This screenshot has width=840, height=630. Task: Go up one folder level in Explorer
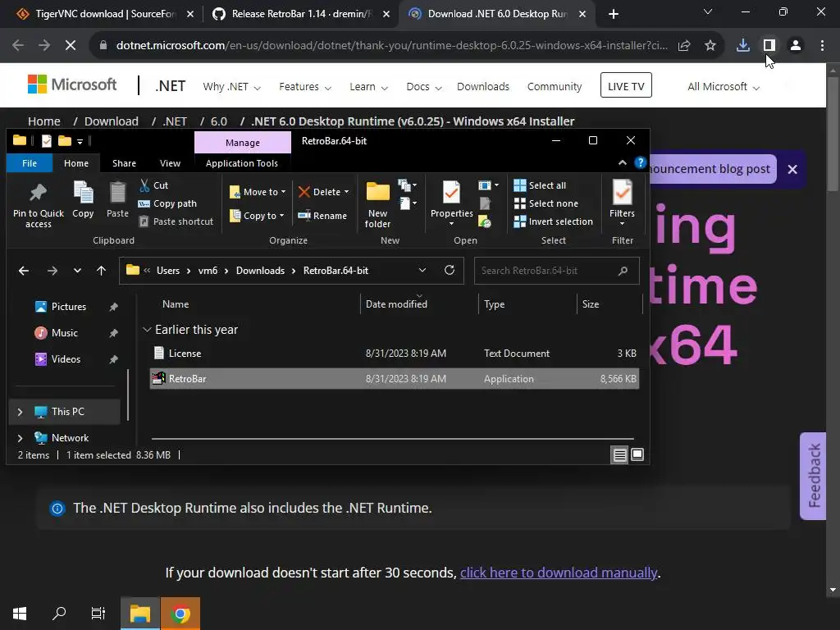tap(101, 271)
